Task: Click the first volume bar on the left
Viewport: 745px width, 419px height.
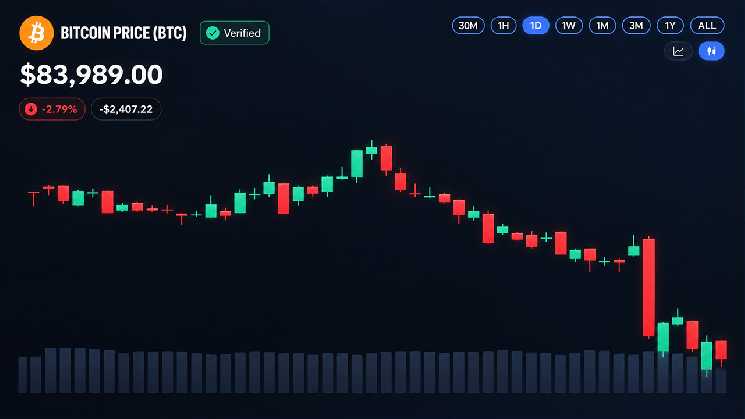Action: pyautogui.click(x=22, y=375)
